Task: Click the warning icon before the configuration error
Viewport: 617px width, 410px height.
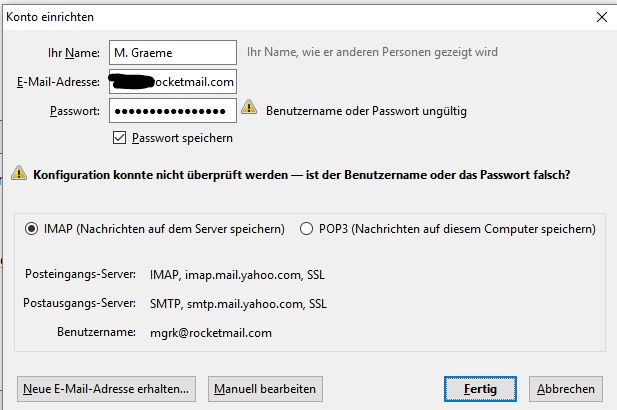Action: [x=19, y=174]
